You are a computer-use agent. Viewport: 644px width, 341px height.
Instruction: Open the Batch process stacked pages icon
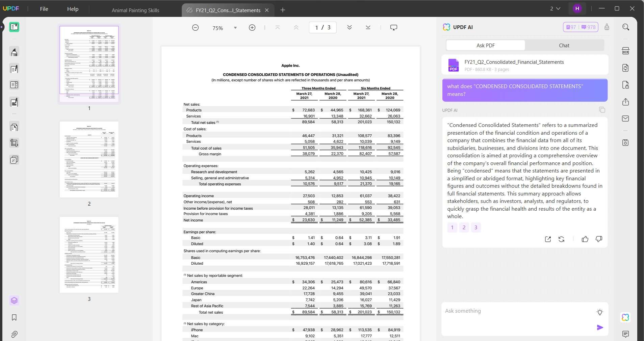coord(14,160)
